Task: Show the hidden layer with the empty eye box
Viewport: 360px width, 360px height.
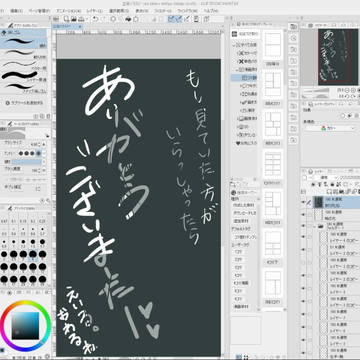Action: [304, 263]
